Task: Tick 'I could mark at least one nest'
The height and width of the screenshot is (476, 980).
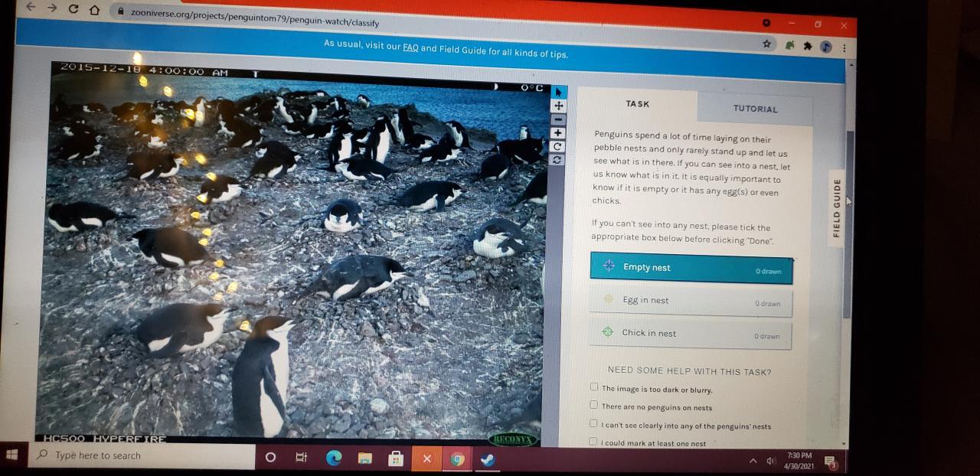Action: [593, 441]
